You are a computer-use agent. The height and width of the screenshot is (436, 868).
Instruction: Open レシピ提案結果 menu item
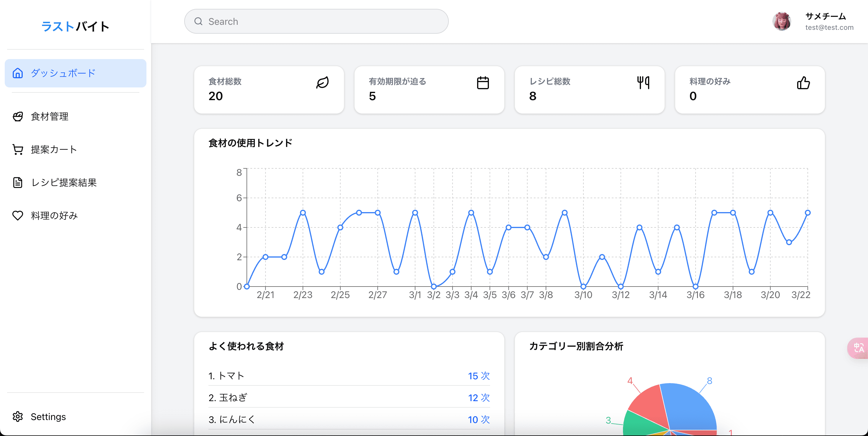(64, 183)
